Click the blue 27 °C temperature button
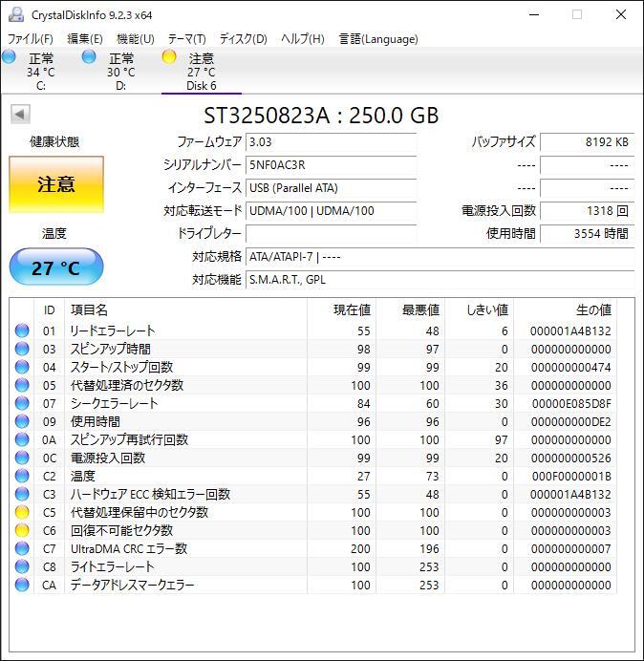Screen dimensions: 644x661 click(x=56, y=267)
